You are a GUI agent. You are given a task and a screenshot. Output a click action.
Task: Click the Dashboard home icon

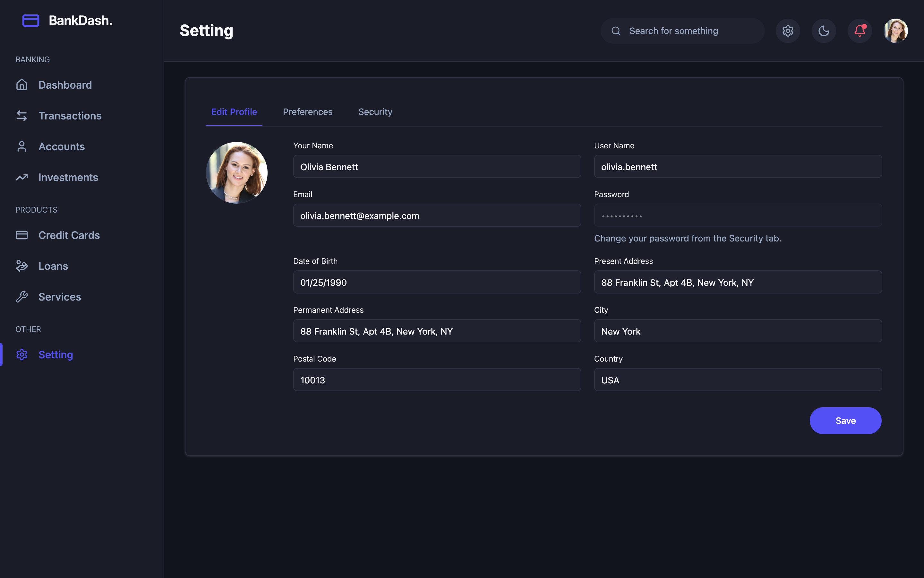pos(22,84)
